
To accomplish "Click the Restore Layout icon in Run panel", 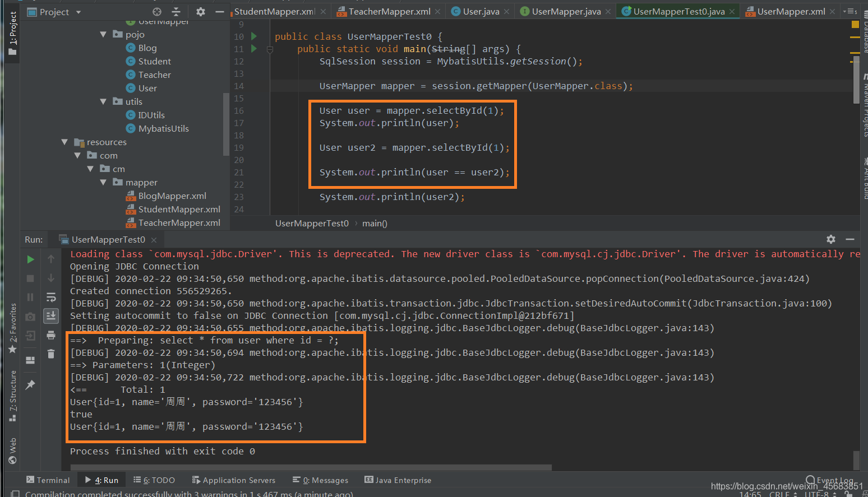I will tap(31, 360).
